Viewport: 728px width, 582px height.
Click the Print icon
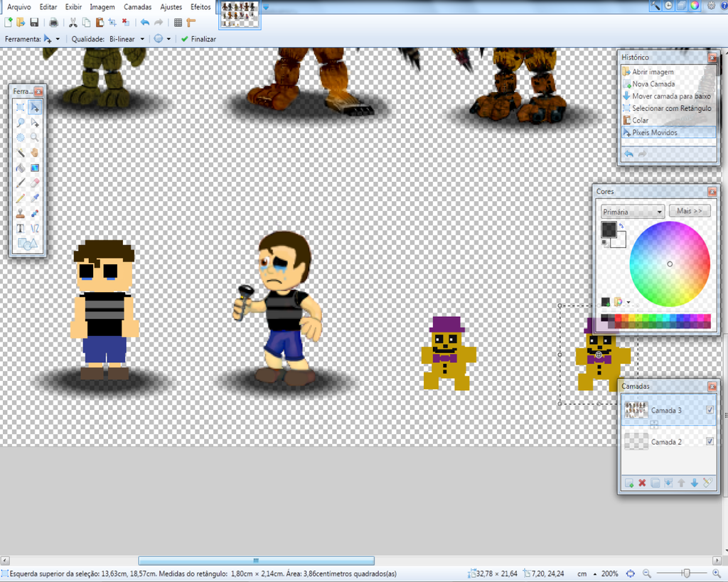(x=53, y=22)
